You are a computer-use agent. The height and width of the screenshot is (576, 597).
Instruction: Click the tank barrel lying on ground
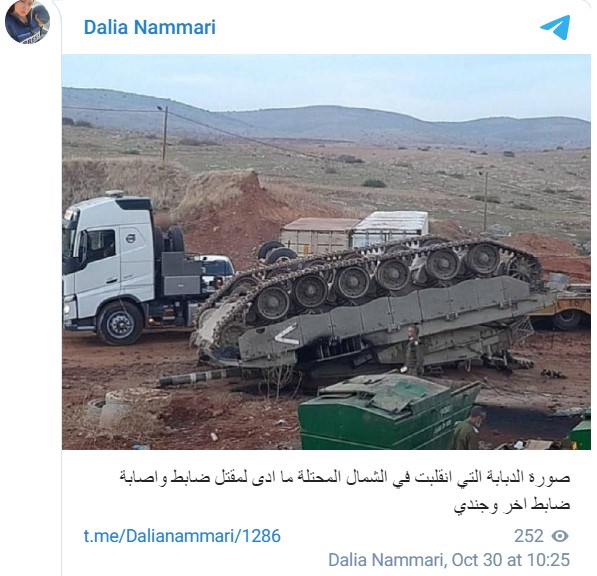200,377
